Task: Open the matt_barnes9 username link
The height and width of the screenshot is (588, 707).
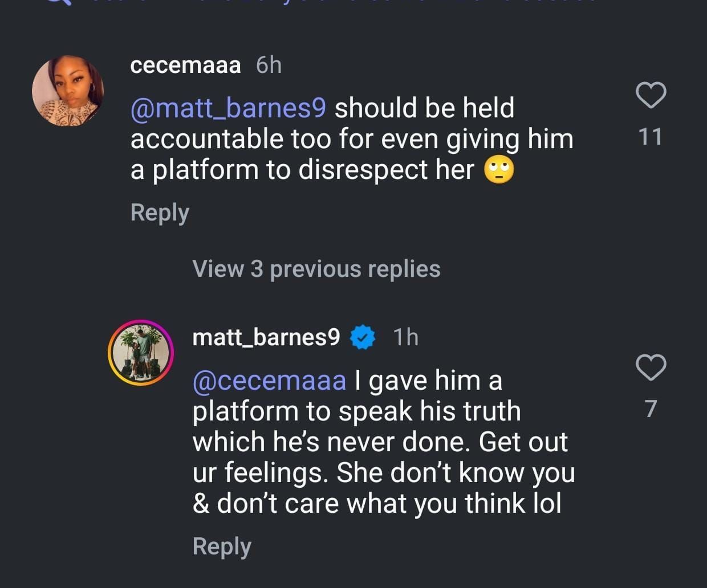Action: pyautogui.click(x=266, y=337)
